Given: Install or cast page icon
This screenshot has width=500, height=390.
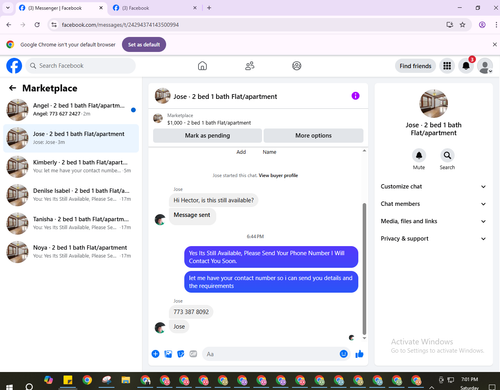Looking at the screenshot, I should click(x=449, y=25).
